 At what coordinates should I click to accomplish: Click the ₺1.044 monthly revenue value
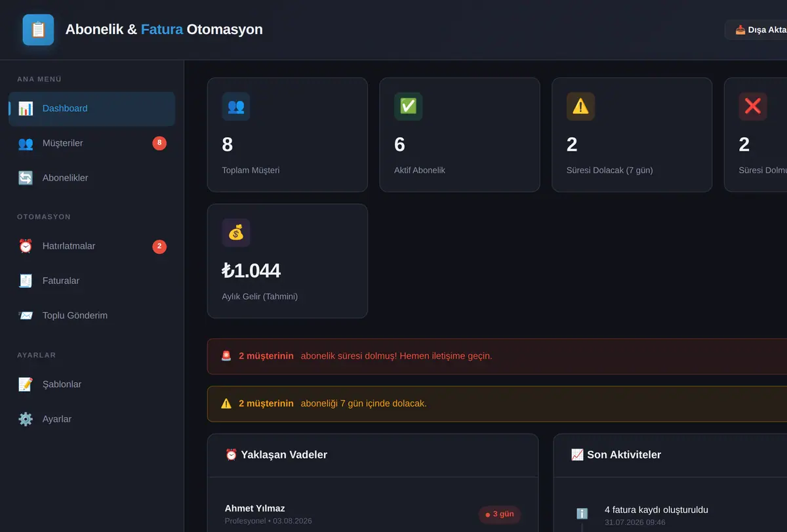click(x=251, y=270)
